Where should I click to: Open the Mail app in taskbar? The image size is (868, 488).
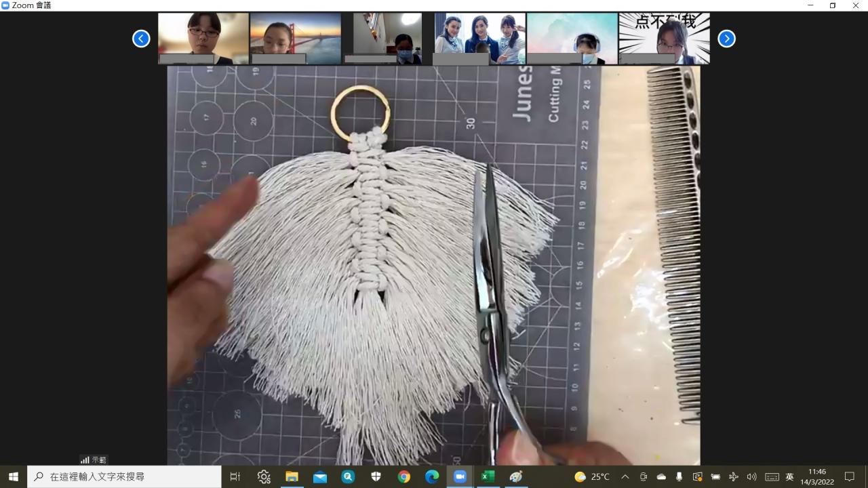319,476
